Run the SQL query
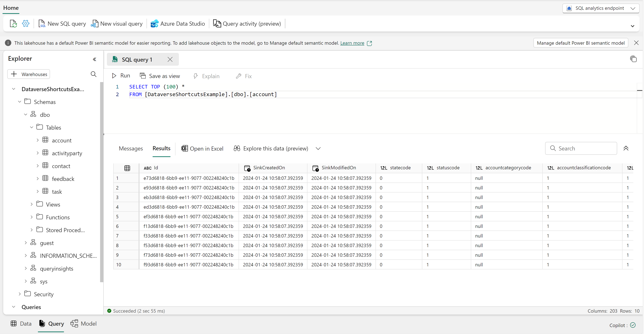The image size is (644, 334). [121, 76]
